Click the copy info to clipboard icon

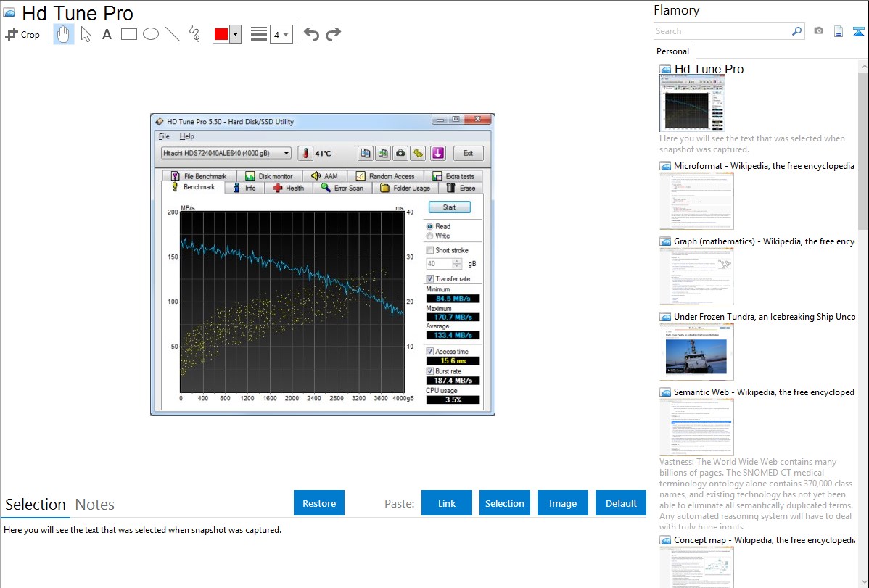pos(365,154)
